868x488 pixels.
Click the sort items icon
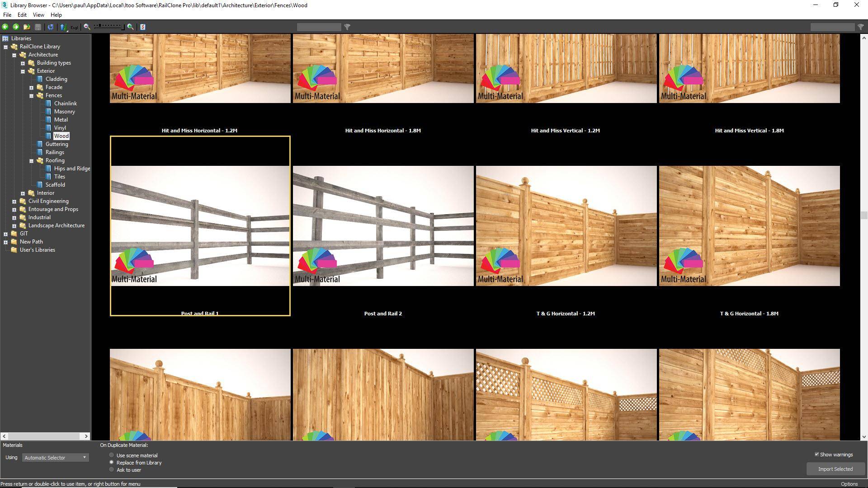coord(63,27)
